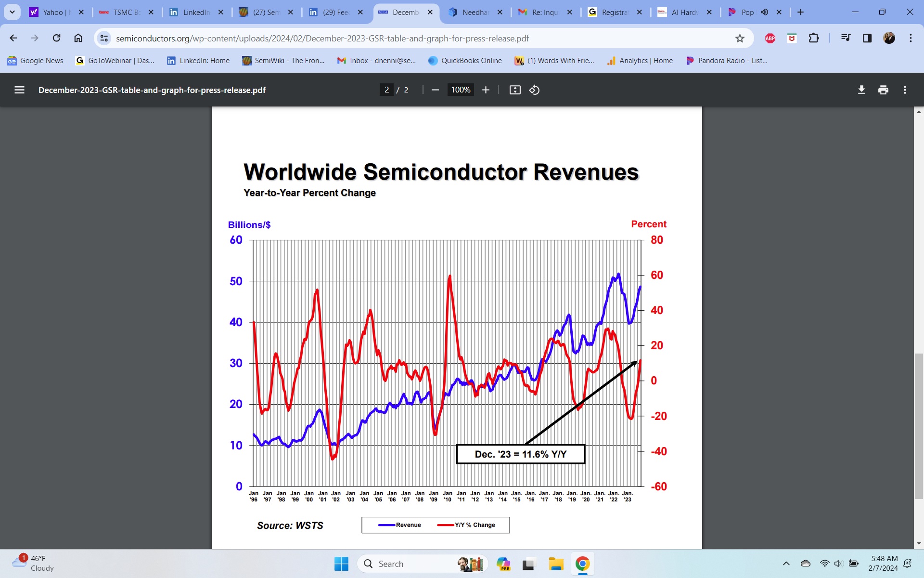Open the Extensions puzzle icon
Image resolution: width=924 pixels, height=578 pixels.
point(813,38)
